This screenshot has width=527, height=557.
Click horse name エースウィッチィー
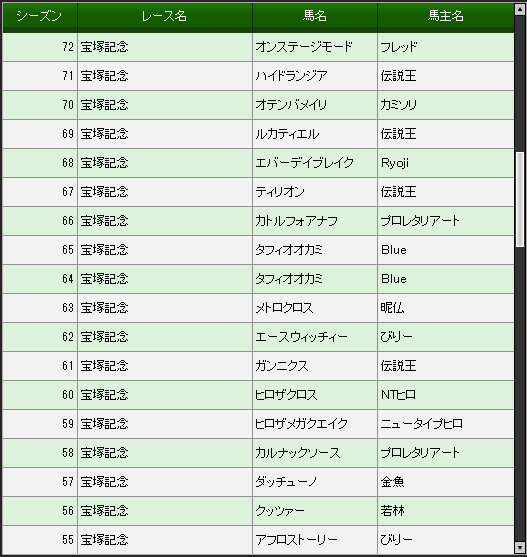tap(301, 337)
